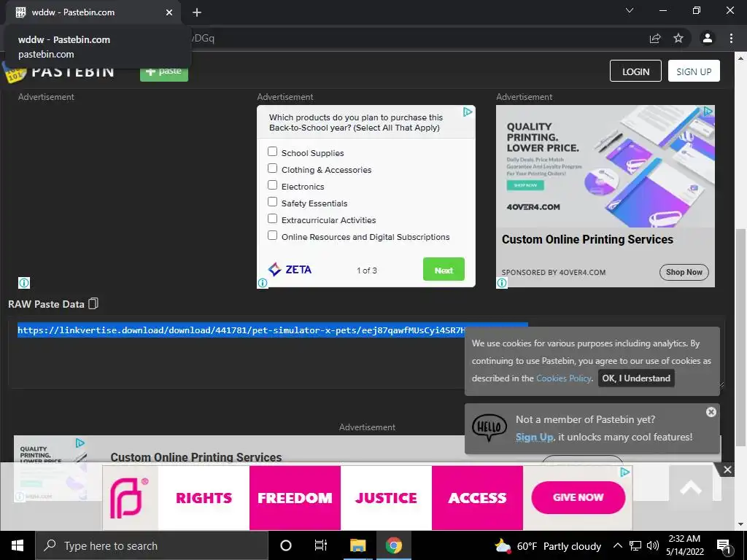The width and height of the screenshot is (747, 560).
Task: Open the tab search chevron
Action: coord(630,10)
